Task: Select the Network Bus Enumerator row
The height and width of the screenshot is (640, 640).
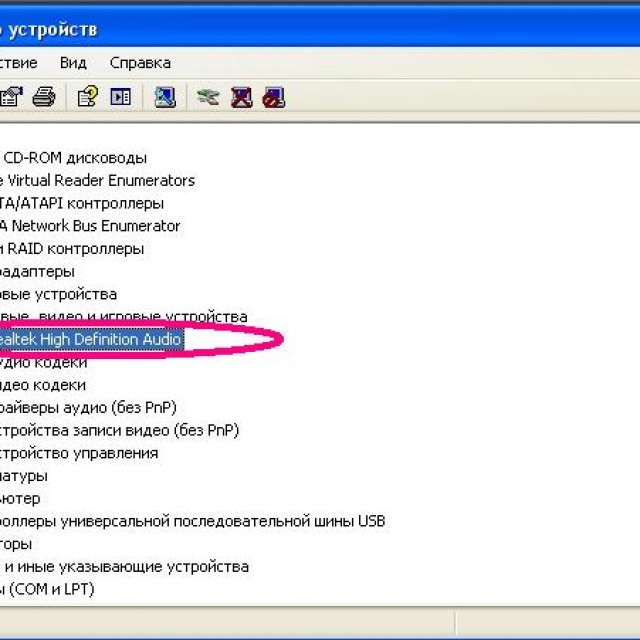Action: pyautogui.click(x=90, y=226)
